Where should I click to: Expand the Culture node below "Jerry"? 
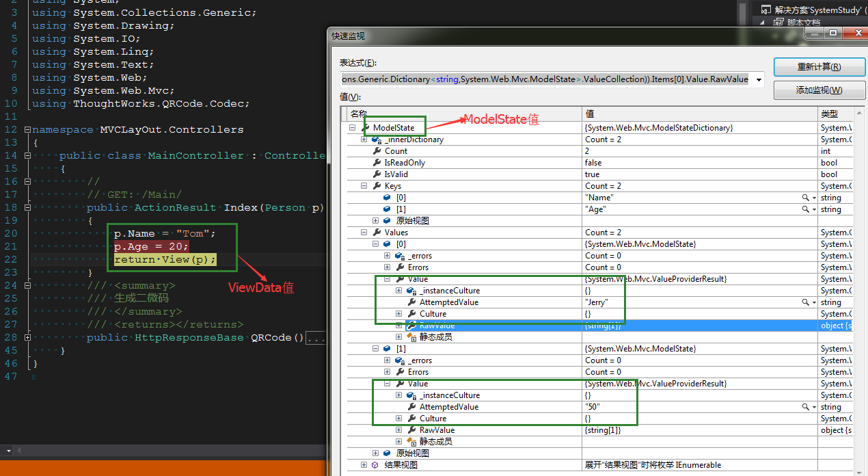pyautogui.click(x=399, y=314)
